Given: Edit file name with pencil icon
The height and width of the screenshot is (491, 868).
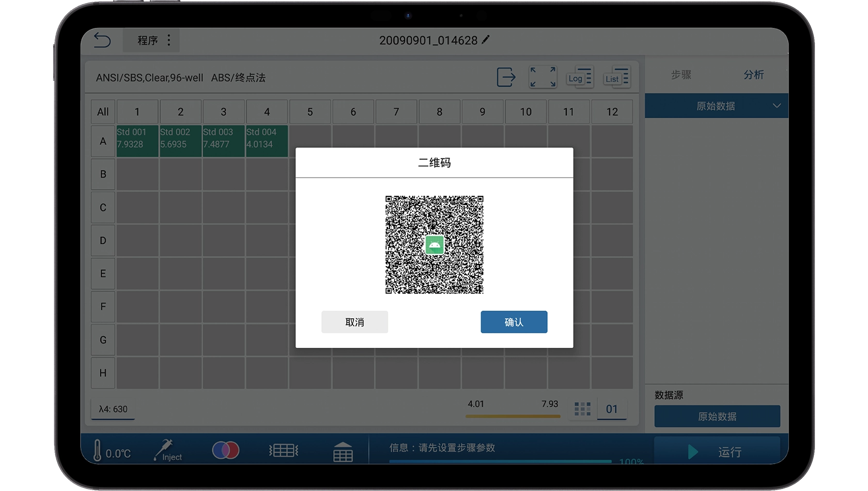Looking at the screenshot, I should (486, 40).
